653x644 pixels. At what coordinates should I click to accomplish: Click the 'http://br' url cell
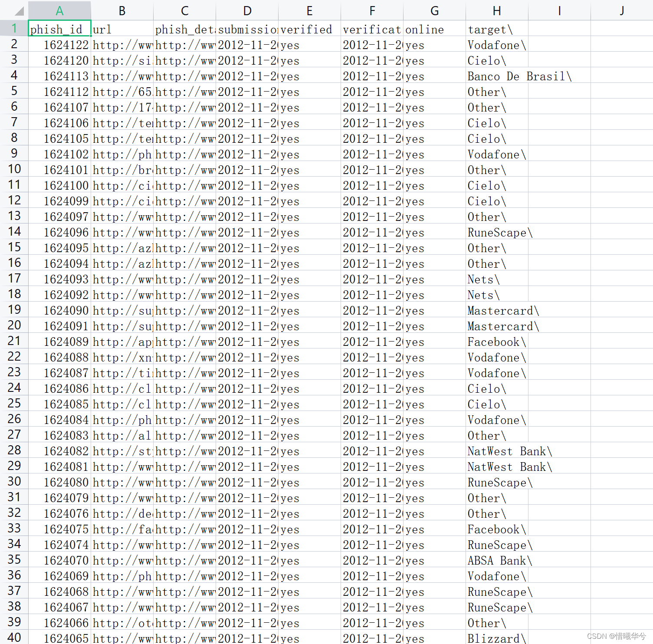click(x=122, y=169)
